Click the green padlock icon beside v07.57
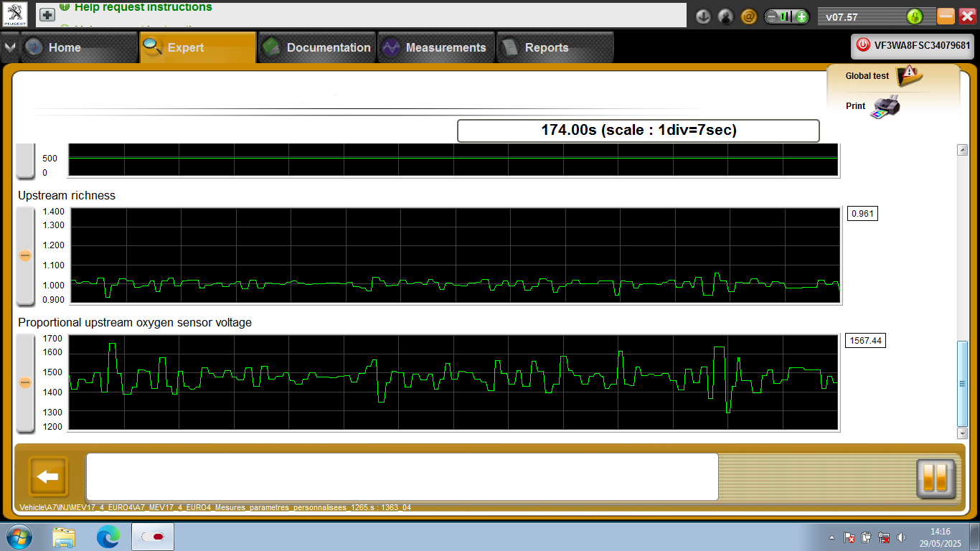980x551 pixels. click(x=914, y=17)
